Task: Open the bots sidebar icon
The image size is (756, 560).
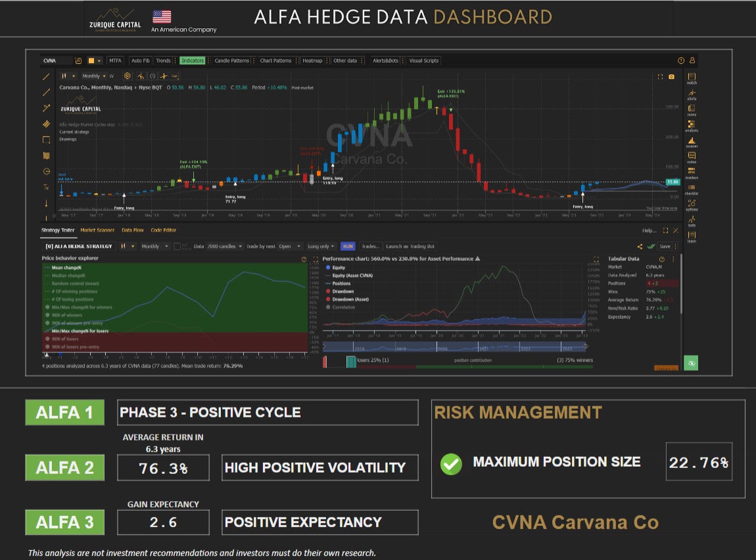Action: tap(692, 222)
